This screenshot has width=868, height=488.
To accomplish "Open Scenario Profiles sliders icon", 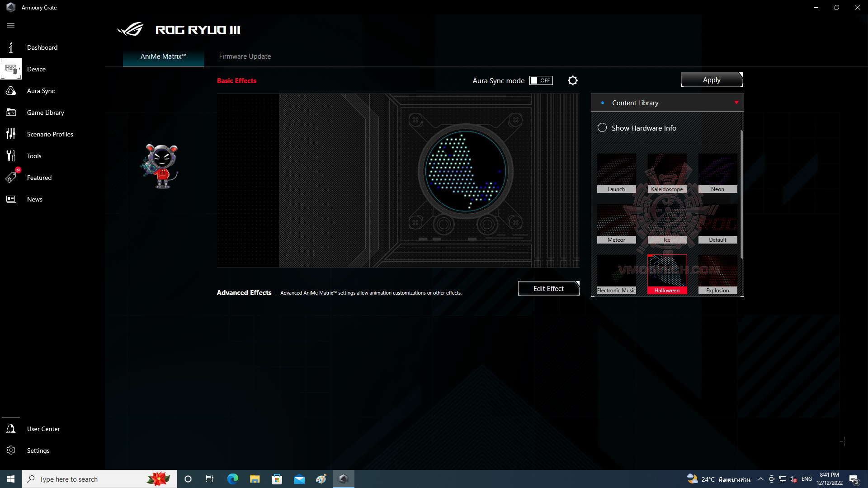I will (11, 134).
